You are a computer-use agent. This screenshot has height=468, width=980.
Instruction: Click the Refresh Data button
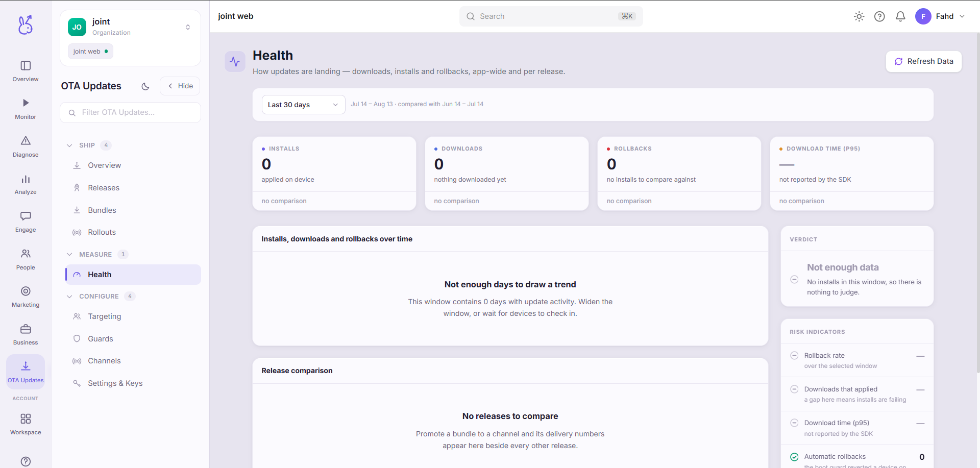(x=924, y=61)
